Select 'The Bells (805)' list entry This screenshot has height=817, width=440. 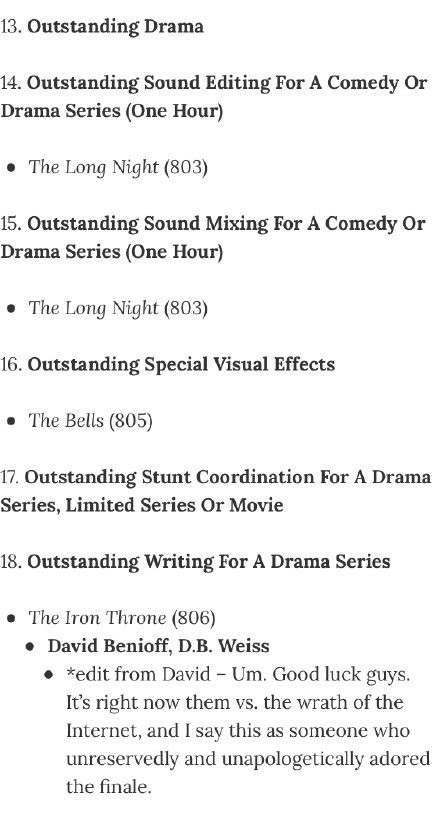click(90, 420)
